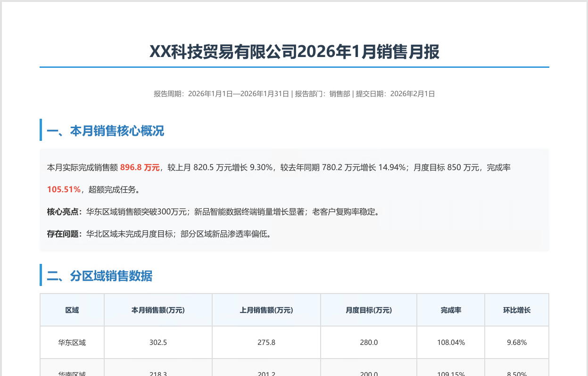Select the 区域 table header
The width and height of the screenshot is (588, 376).
72,310
